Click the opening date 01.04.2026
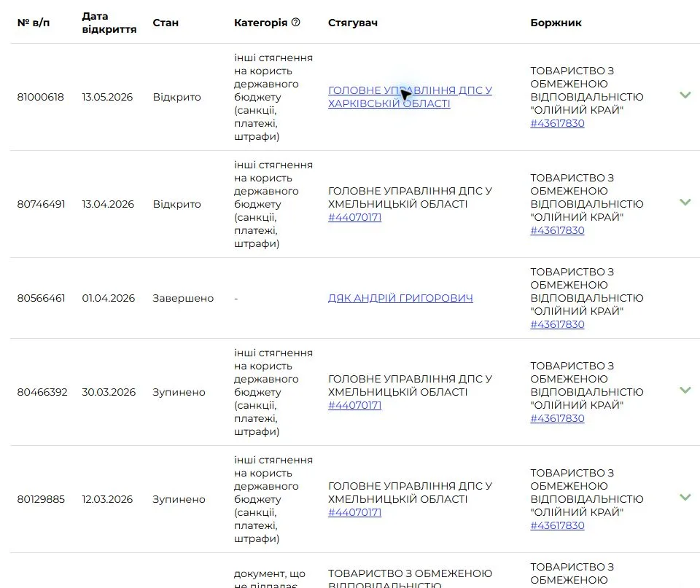 pyautogui.click(x=108, y=298)
